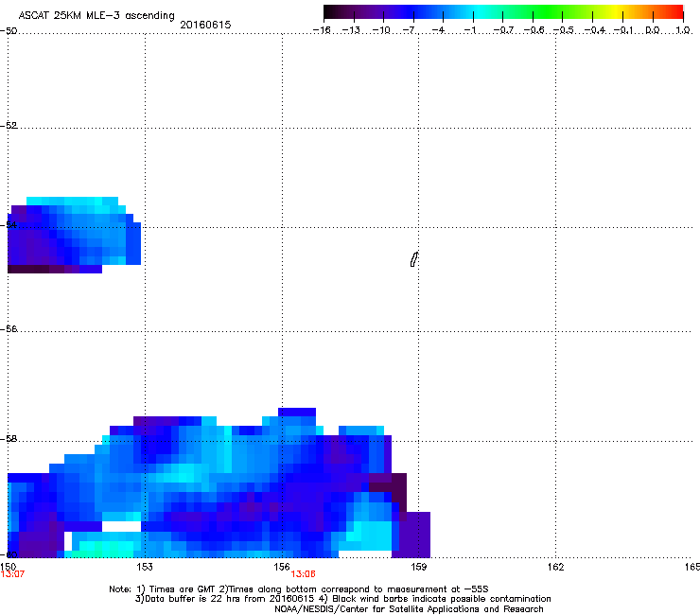
Task: Click the small island outline near 159 longitude
Action: coord(413,259)
